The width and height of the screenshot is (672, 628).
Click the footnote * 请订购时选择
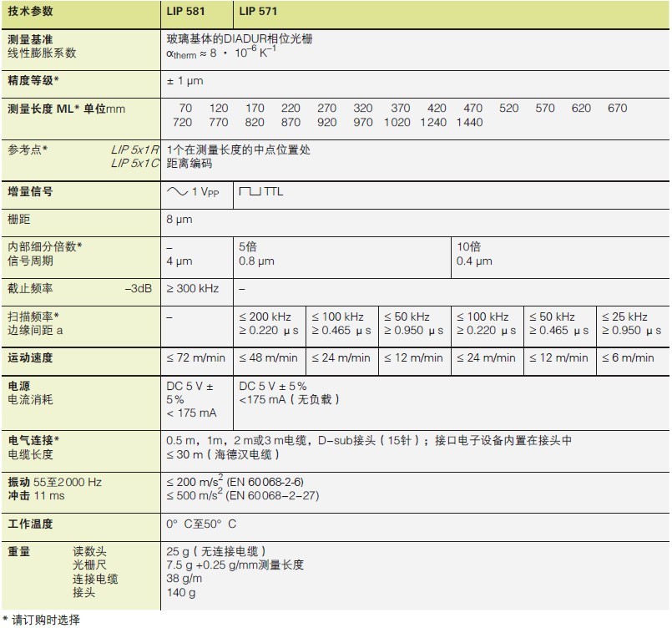click(x=41, y=620)
